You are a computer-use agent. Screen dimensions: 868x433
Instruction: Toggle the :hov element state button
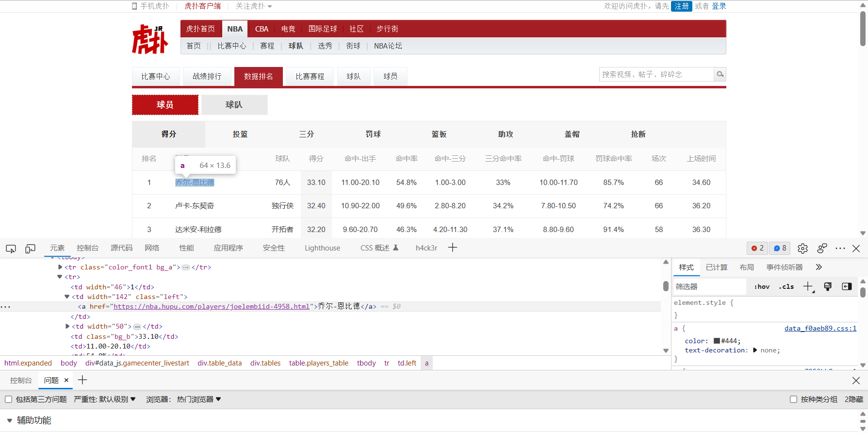[762, 287]
